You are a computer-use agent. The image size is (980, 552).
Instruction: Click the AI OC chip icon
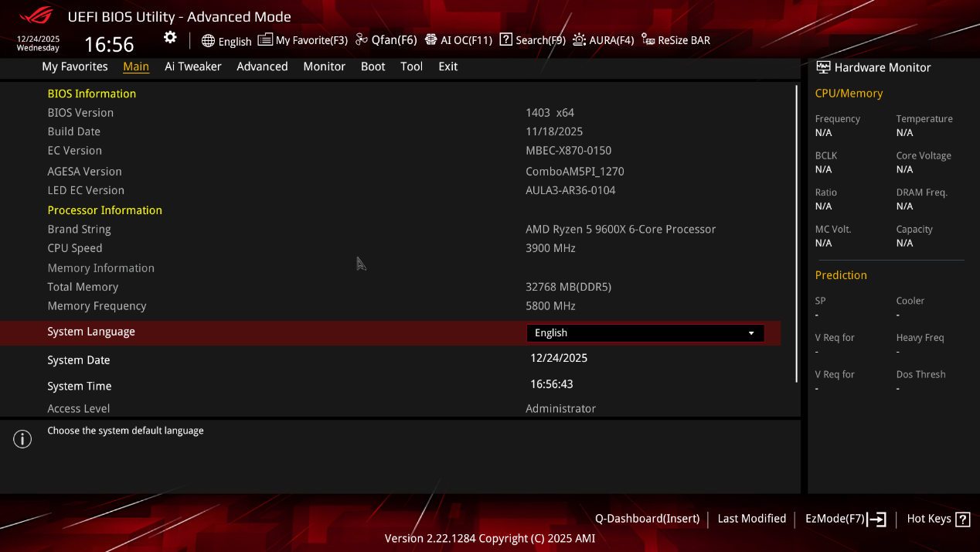[x=431, y=40]
